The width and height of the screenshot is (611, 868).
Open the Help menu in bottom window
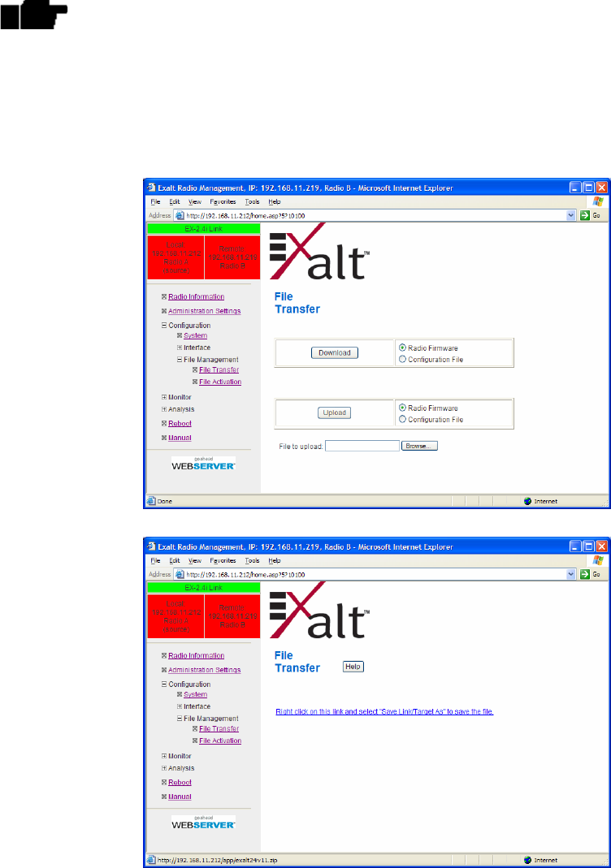click(x=274, y=560)
